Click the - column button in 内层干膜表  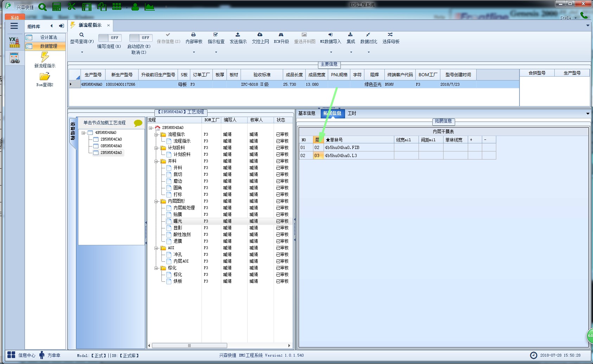[x=489, y=140]
